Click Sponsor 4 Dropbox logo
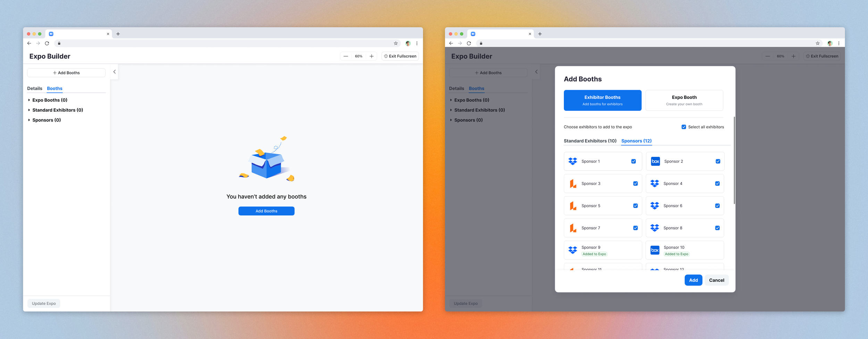The width and height of the screenshot is (868, 339). tap(654, 184)
